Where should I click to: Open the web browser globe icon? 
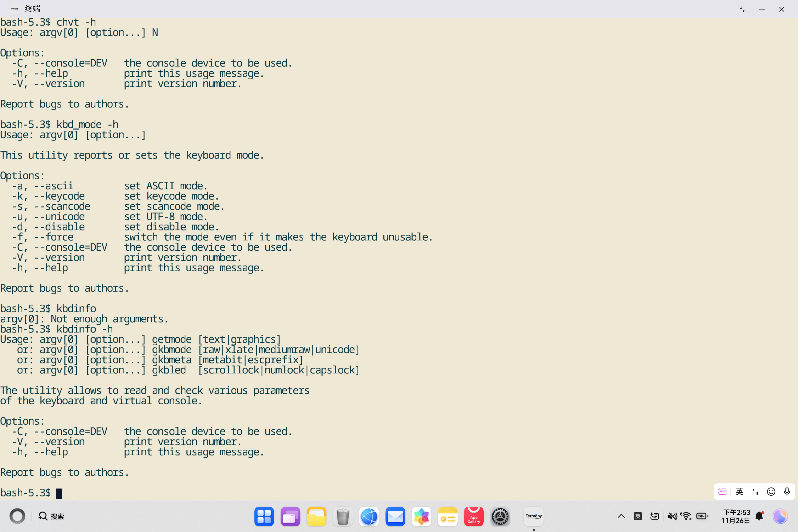pos(369,516)
